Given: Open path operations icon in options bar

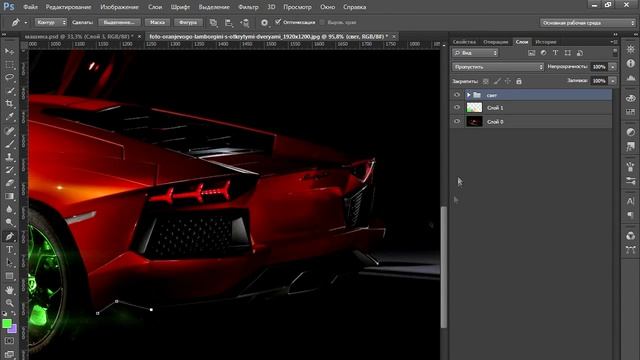Looking at the screenshot, I should 213,23.
